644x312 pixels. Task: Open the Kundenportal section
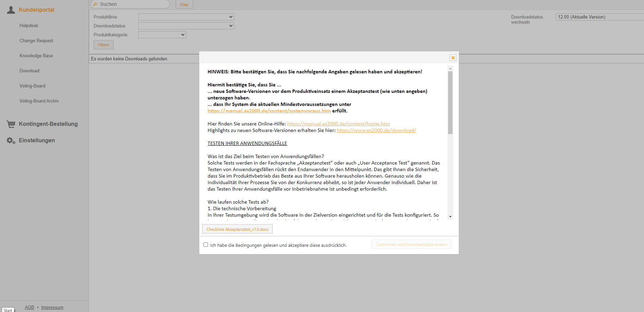(37, 10)
